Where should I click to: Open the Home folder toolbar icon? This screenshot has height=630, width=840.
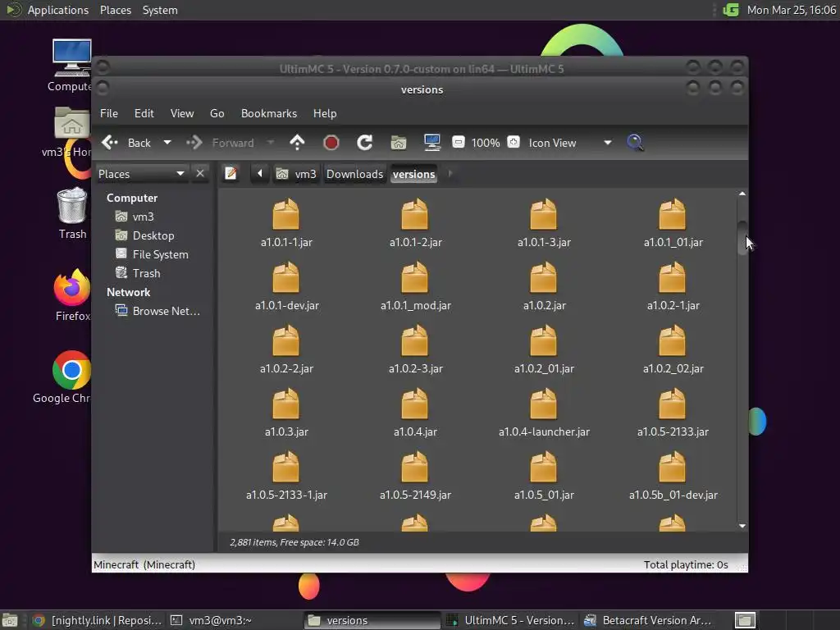[399, 143]
